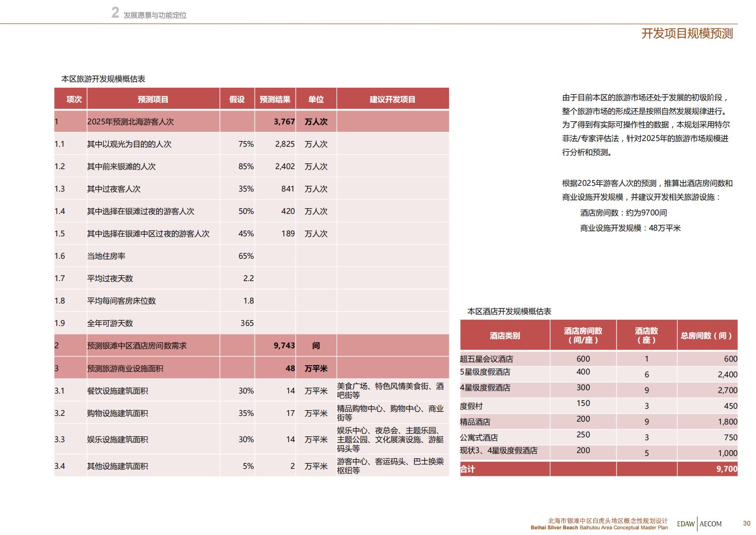
Task: Click text 酒店房间数：约为9700间
Action: click(624, 213)
